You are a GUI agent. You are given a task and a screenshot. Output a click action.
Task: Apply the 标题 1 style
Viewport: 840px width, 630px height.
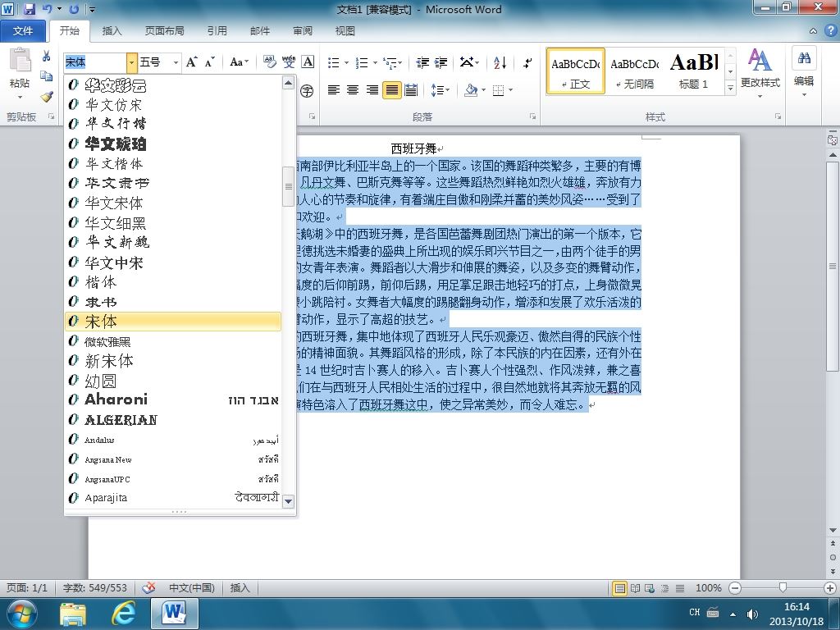click(694, 71)
